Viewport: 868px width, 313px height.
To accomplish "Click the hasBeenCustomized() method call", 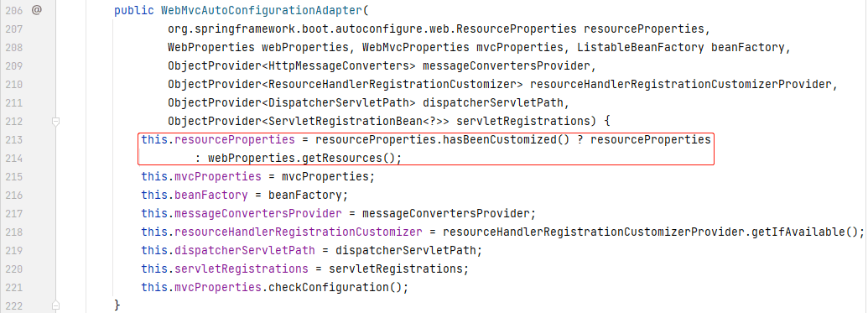I will [506, 139].
